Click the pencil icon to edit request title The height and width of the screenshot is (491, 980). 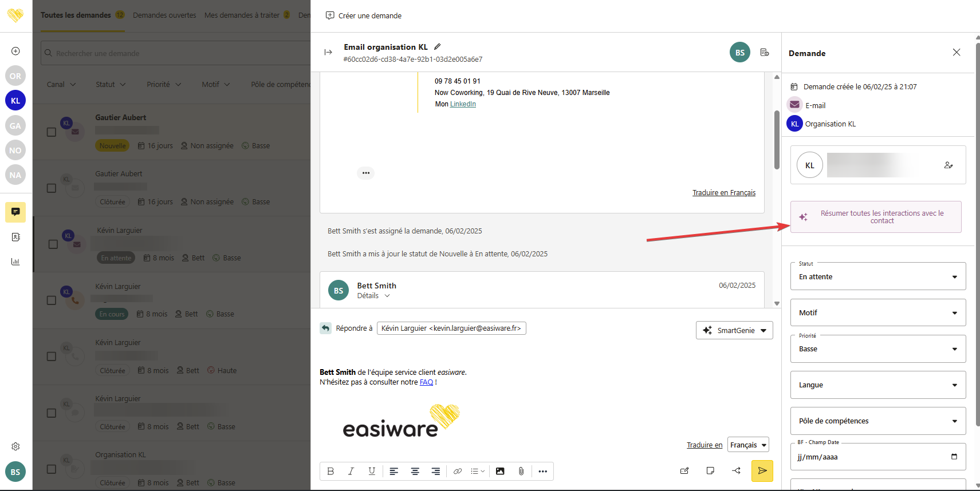tap(438, 47)
